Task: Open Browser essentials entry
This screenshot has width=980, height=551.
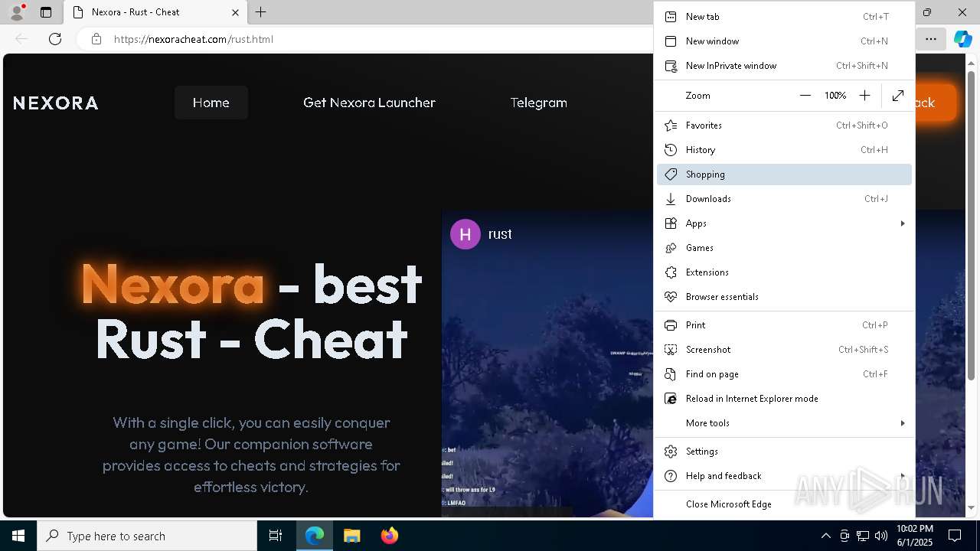Action: 784,297
